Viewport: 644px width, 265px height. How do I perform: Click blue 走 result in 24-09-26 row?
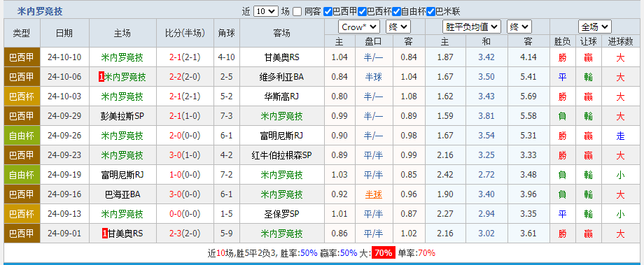coord(620,136)
